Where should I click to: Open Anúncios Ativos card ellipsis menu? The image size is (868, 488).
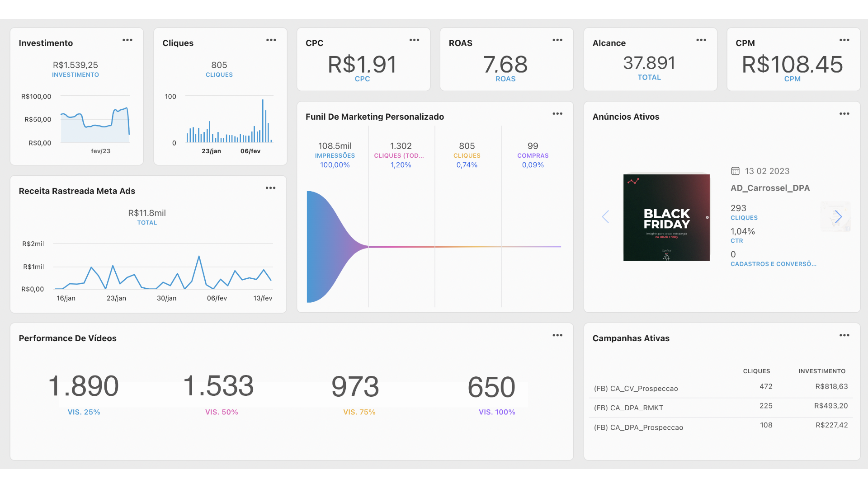coord(844,114)
